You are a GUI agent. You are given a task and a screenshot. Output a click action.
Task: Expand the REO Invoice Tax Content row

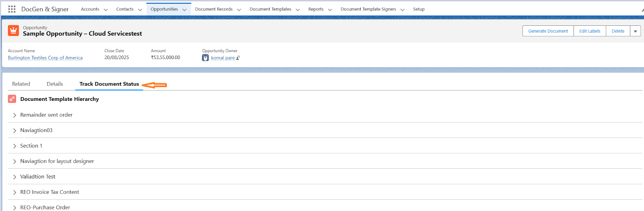coord(14,193)
